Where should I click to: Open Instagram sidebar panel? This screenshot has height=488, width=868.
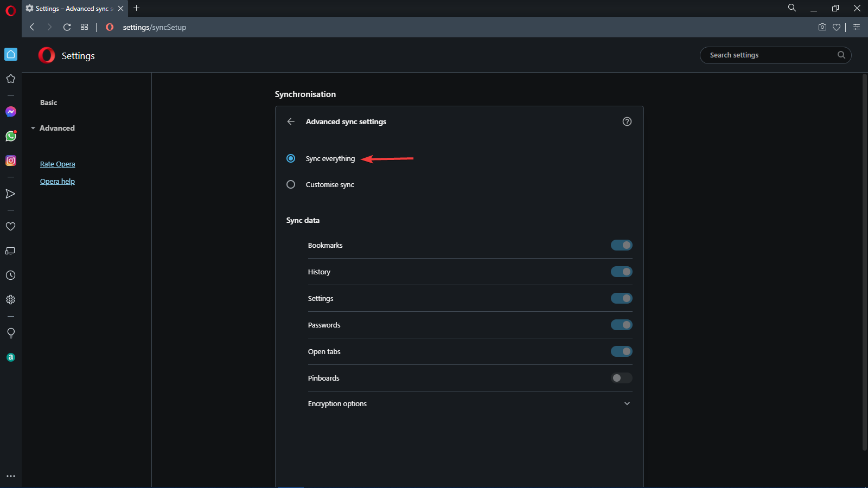click(11, 160)
